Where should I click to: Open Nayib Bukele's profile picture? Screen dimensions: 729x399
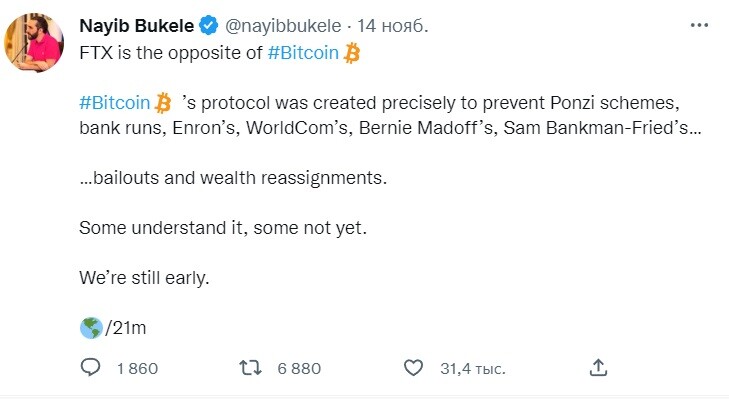coord(34,42)
